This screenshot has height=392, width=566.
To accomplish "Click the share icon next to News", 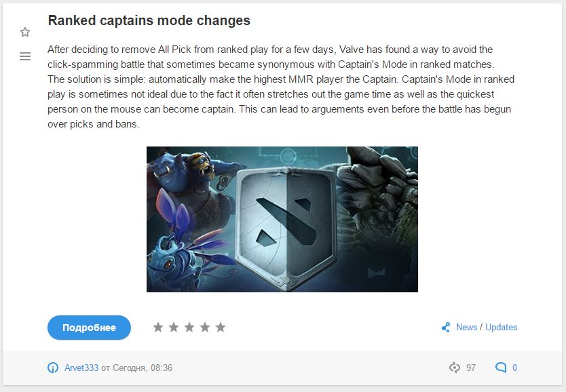I will pos(446,327).
